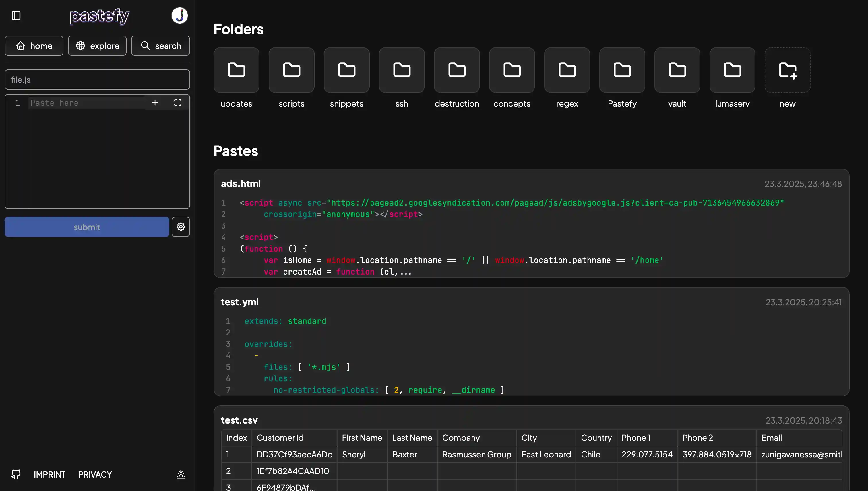Open the search page
This screenshot has height=491, width=868.
click(x=160, y=46)
